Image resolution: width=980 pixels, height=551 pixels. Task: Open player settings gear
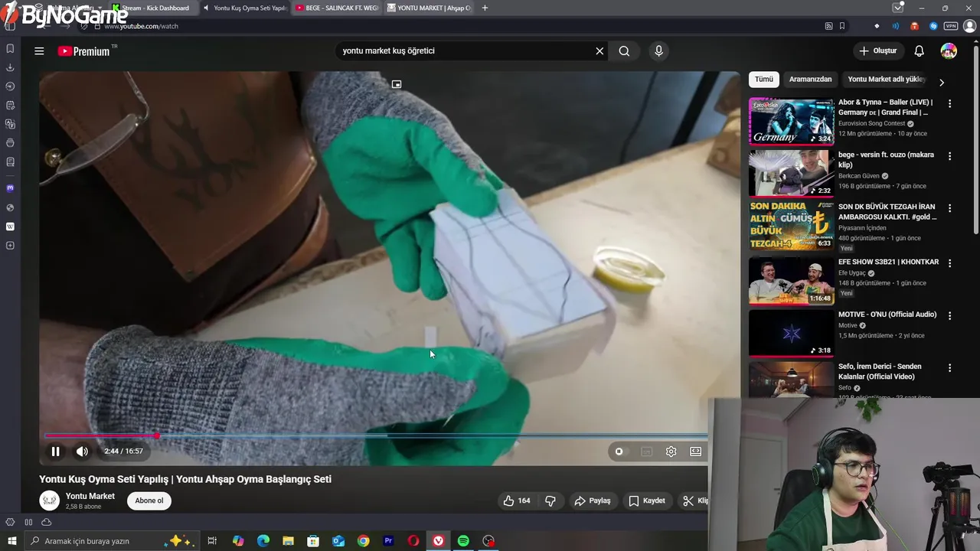671,452
